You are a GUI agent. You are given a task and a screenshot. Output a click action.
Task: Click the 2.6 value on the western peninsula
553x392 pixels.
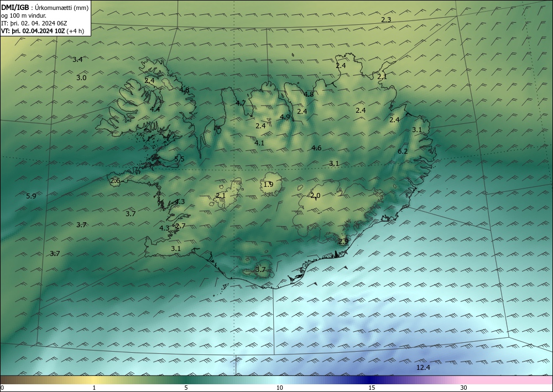[115, 181]
